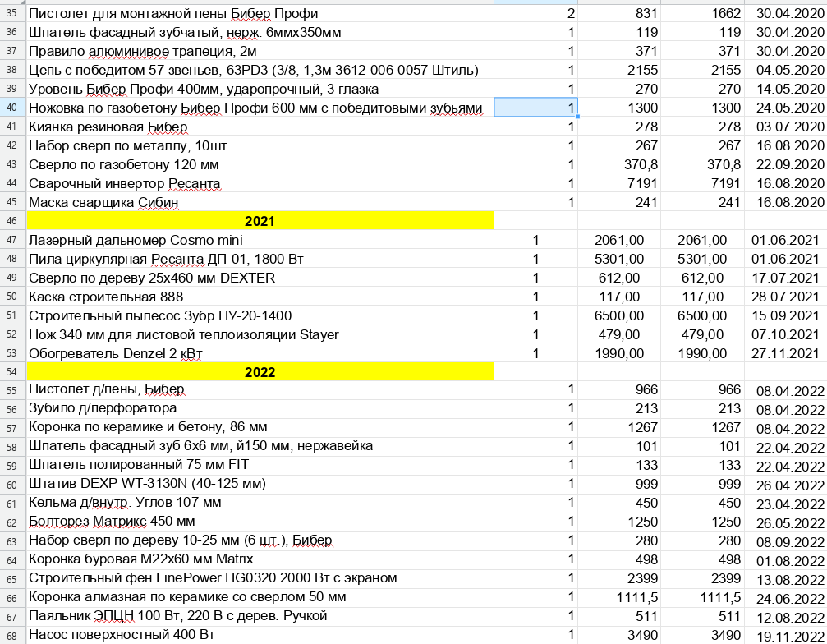The image size is (827, 644).
Task: Click the yellow 2021 section header cell
Action: 260,221
